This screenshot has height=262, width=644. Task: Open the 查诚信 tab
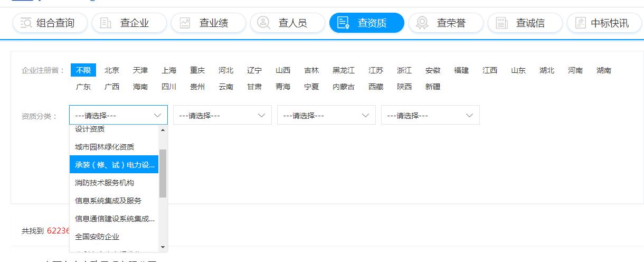pyautogui.click(x=525, y=23)
